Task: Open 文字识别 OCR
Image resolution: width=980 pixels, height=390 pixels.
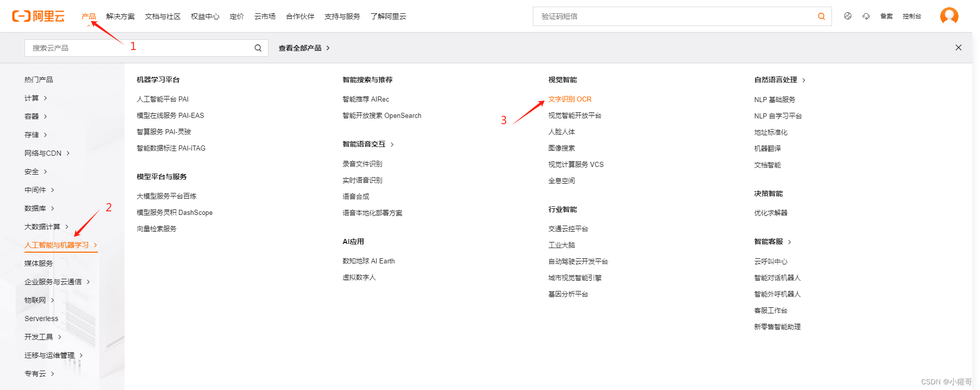Action: (570, 99)
